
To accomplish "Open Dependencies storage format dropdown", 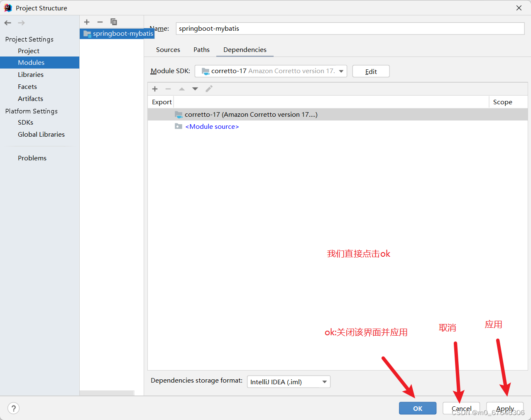I will coord(289,382).
